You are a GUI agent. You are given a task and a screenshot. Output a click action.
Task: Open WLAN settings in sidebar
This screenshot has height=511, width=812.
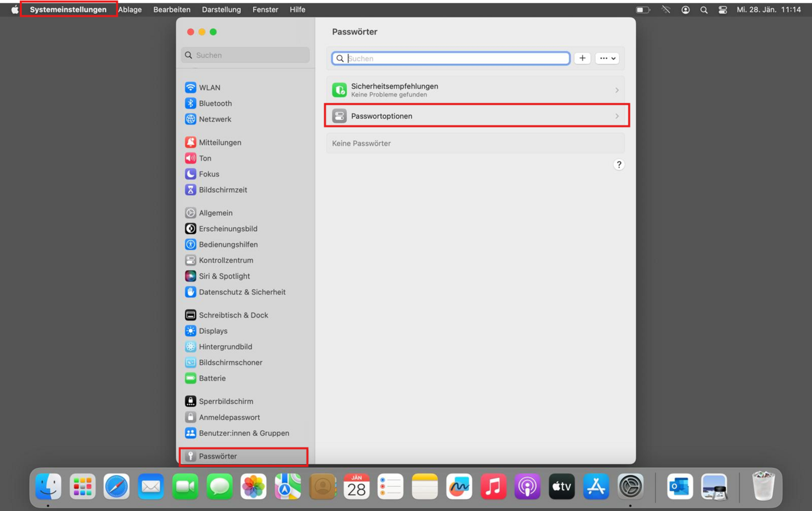[209, 87]
